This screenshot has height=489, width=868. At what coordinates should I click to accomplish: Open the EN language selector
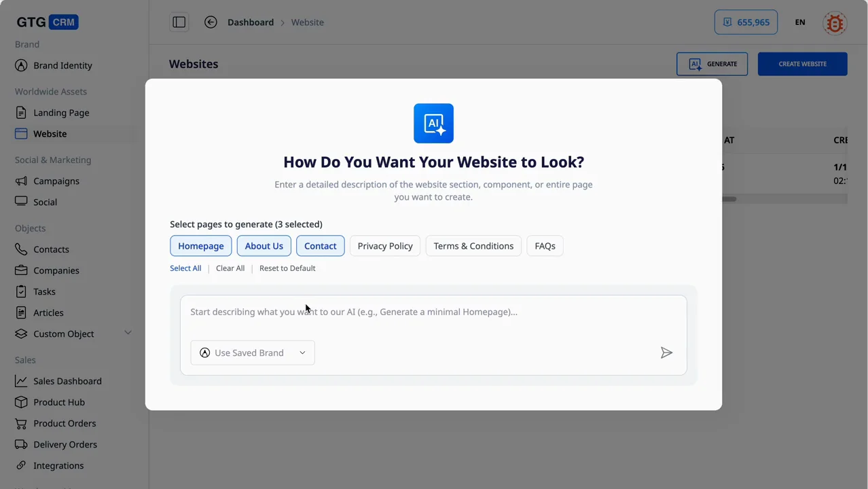pos(799,22)
